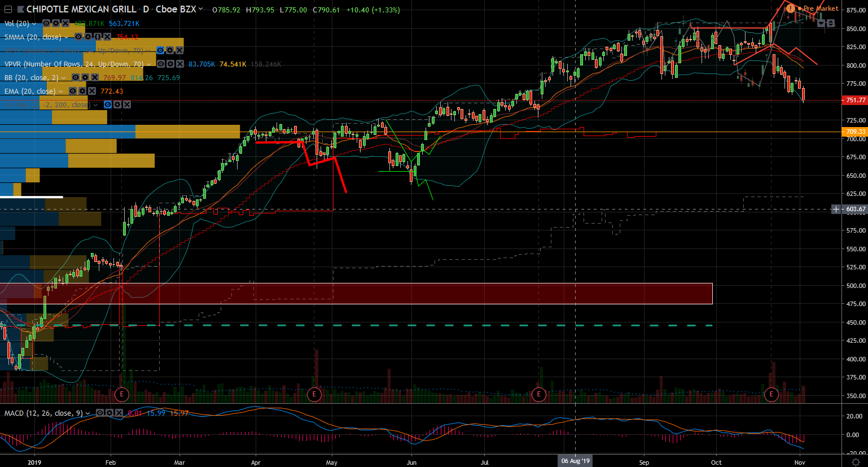Open settings for the Vol (20) indicator
This screenshot has height=467, width=868.
click(x=56, y=23)
